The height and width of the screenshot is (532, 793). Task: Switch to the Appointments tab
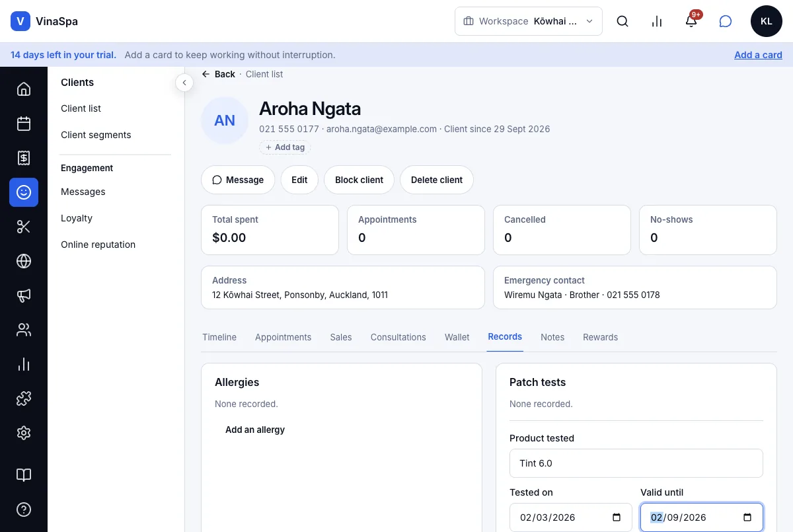click(283, 337)
